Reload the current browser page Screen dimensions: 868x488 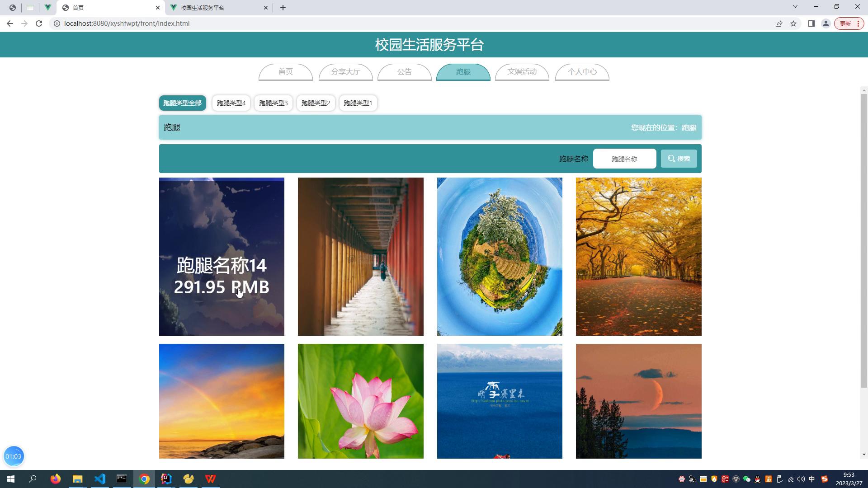click(x=39, y=23)
